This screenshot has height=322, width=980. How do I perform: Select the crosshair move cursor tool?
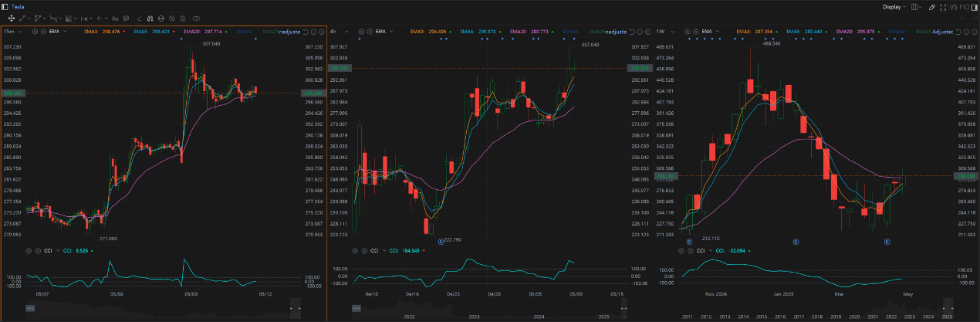(12, 18)
